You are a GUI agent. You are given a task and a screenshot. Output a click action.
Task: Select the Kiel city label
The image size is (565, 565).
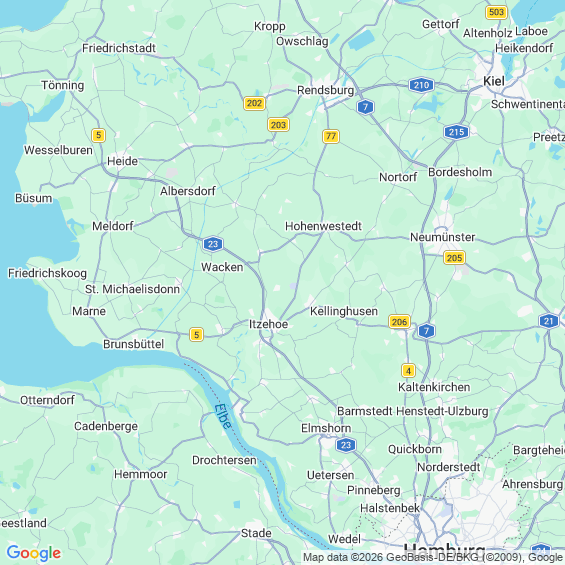pyautogui.click(x=494, y=81)
